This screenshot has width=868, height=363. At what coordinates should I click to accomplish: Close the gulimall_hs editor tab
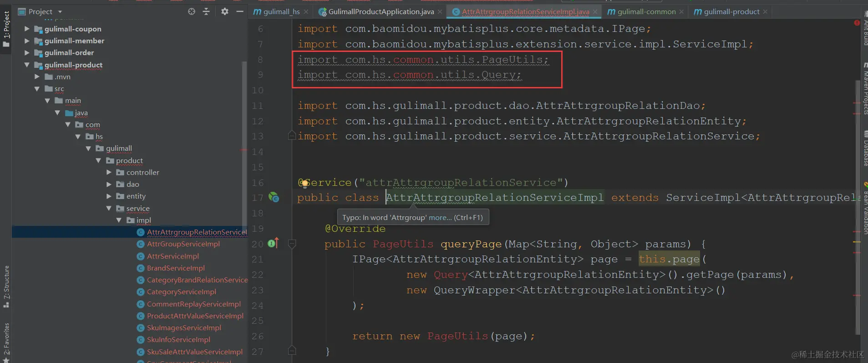point(306,12)
